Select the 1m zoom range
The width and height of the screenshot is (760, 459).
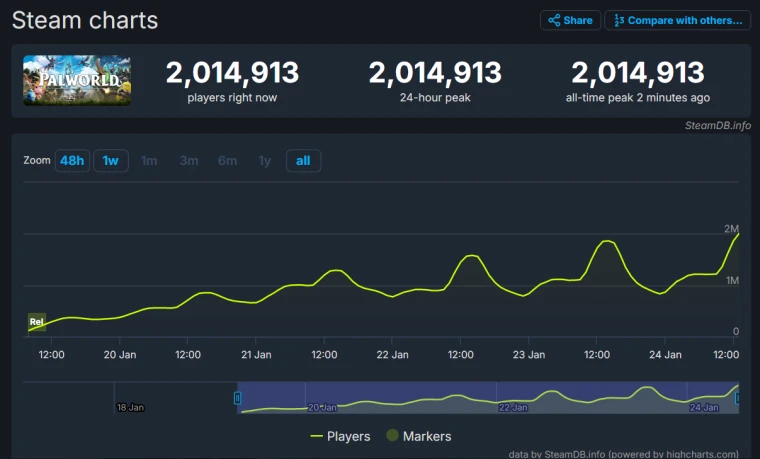point(149,161)
